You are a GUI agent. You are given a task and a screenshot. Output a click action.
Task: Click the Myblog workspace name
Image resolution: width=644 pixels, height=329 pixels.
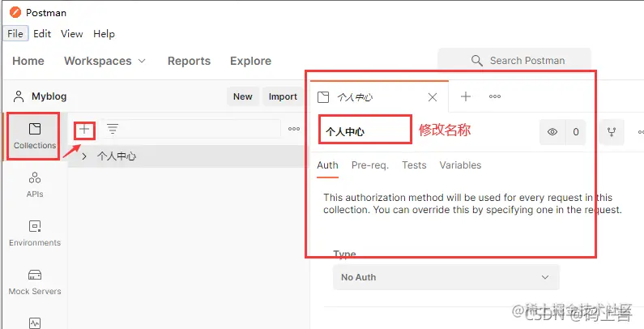[49, 96]
